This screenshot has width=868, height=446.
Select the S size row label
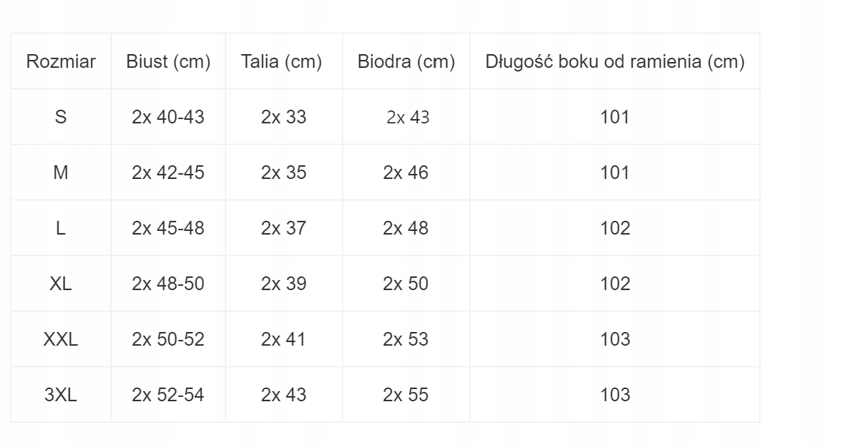[x=61, y=117]
